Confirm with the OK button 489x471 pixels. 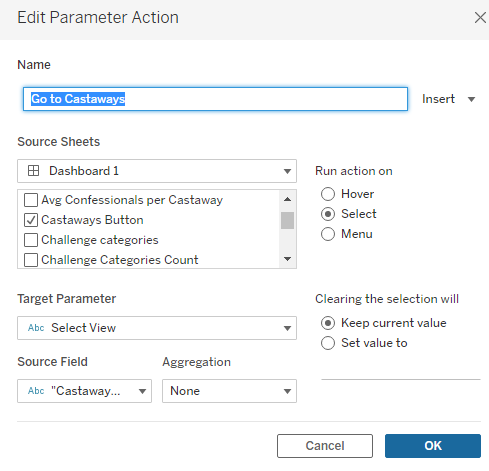point(433,446)
